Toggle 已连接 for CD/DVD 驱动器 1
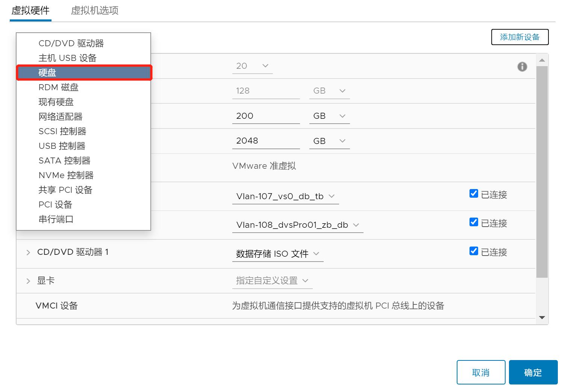 pyautogui.click(x=473, y=251)
